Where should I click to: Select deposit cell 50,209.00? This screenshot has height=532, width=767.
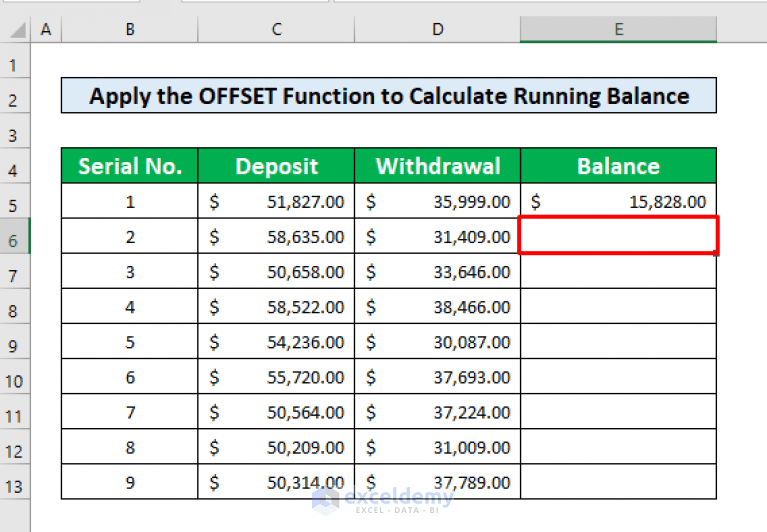276,446
